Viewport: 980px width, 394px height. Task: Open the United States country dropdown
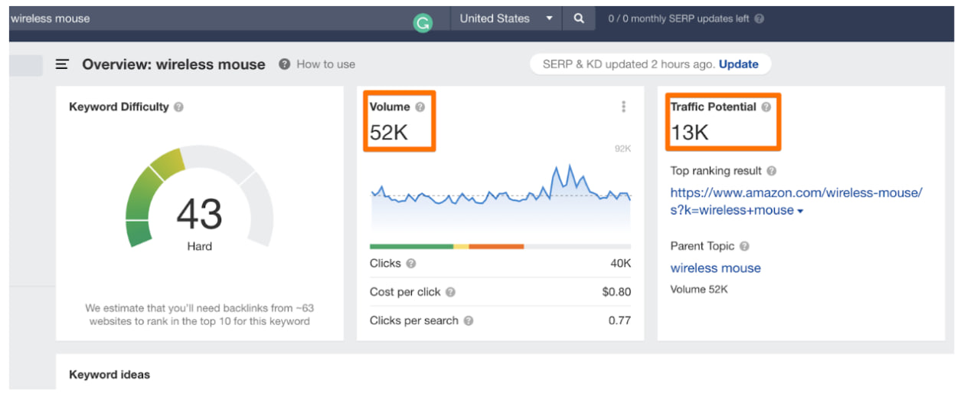tap(505, 19)
